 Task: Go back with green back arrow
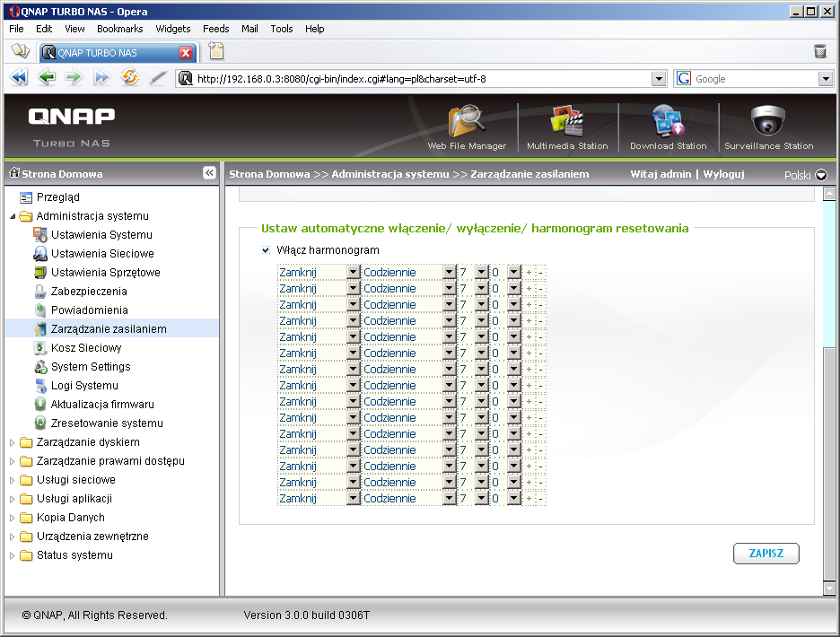pyautogui.click(x=47, y=78)
